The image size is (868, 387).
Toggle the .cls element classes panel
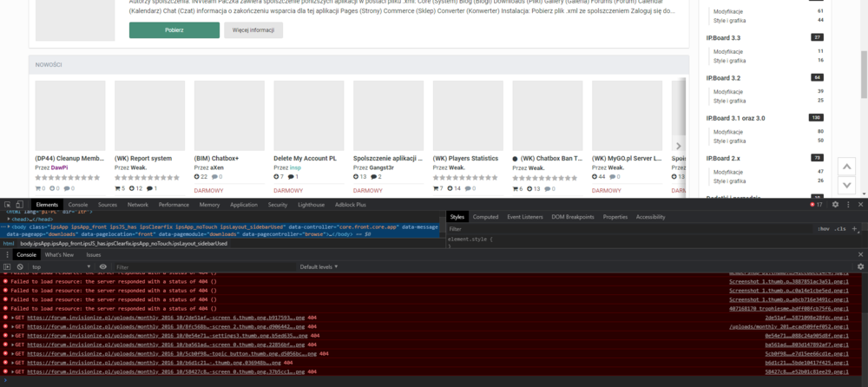coord(839,229)
